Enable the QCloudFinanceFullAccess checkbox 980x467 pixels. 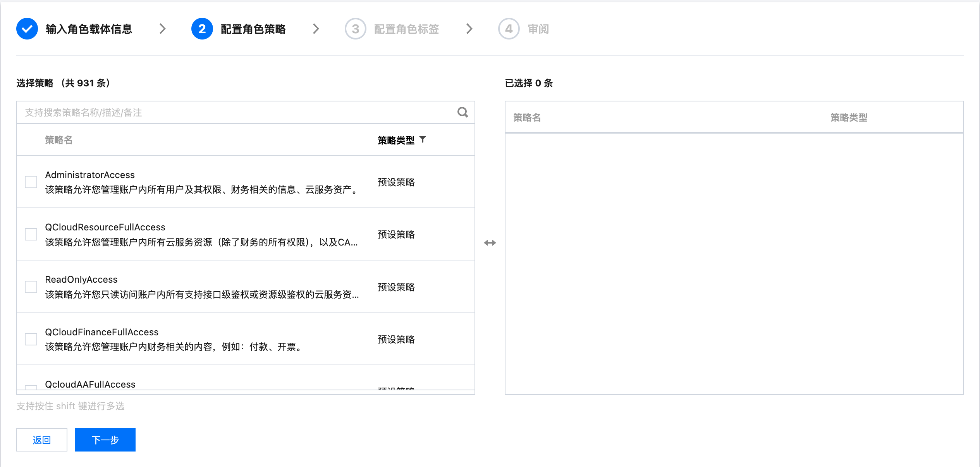(x=31, y=339)
